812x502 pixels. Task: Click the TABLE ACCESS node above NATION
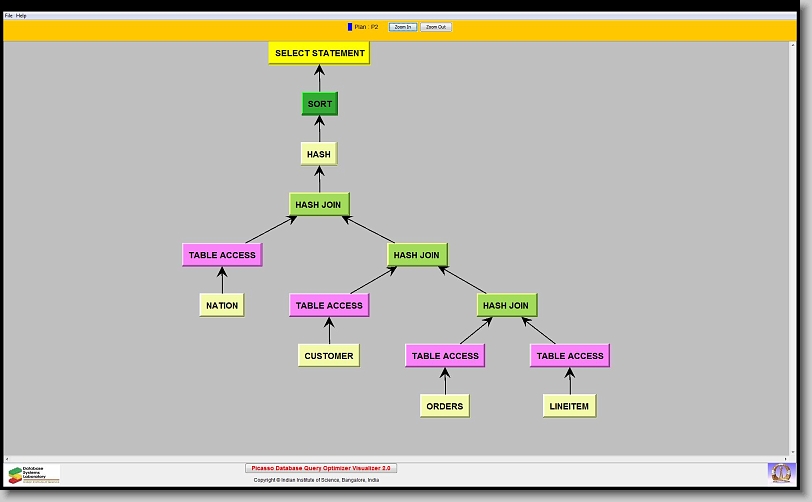click(222, 255)
